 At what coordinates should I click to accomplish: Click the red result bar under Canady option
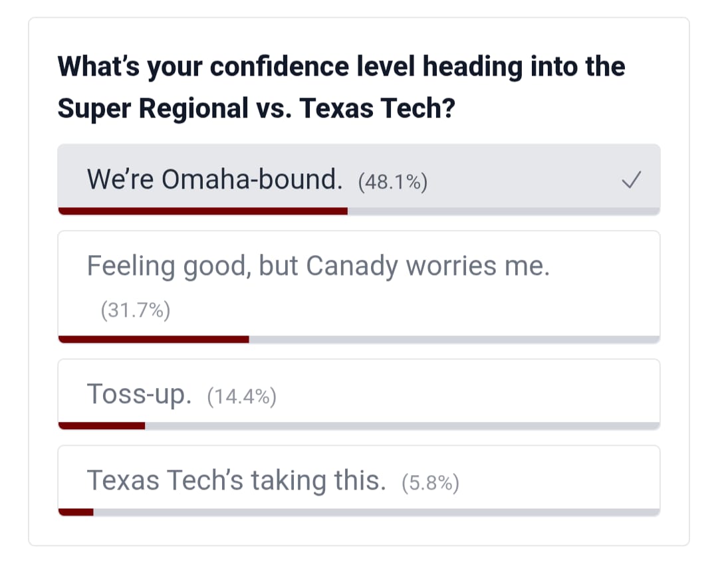(154, 340)
